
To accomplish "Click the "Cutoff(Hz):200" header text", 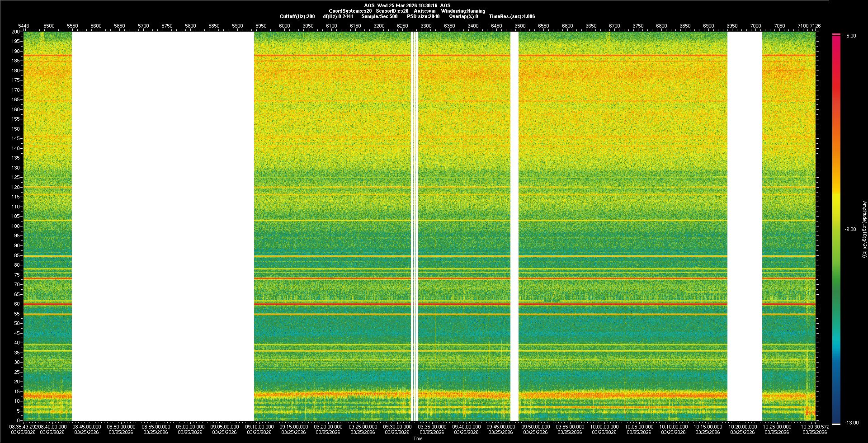I will [x=297, y=16].
